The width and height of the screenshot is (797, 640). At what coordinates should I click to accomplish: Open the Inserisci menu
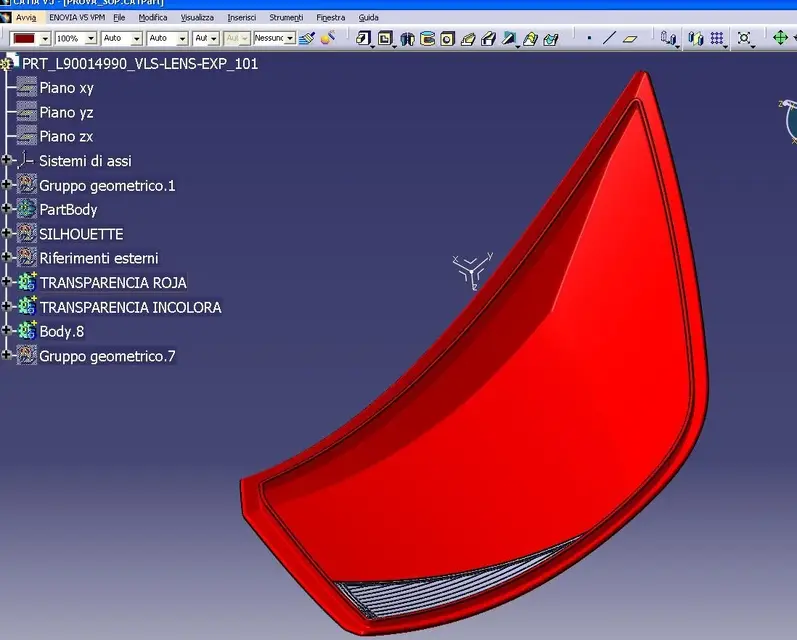pos(241,17)
